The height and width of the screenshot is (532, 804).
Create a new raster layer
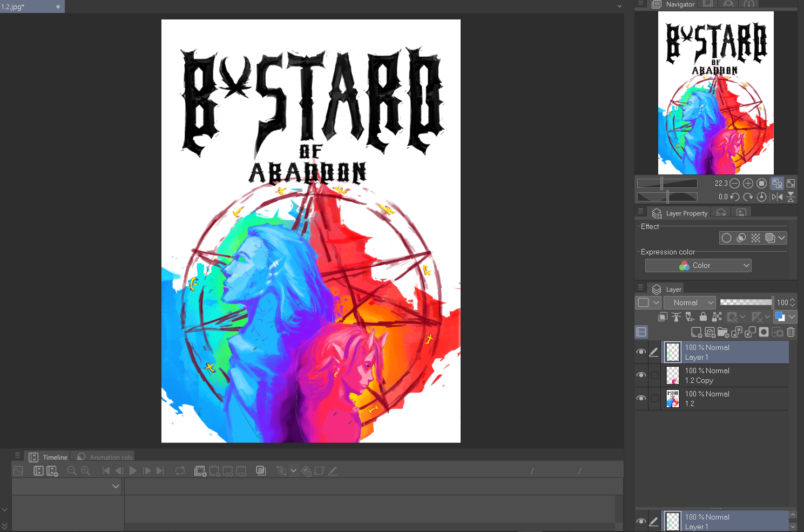coord(696,332)
